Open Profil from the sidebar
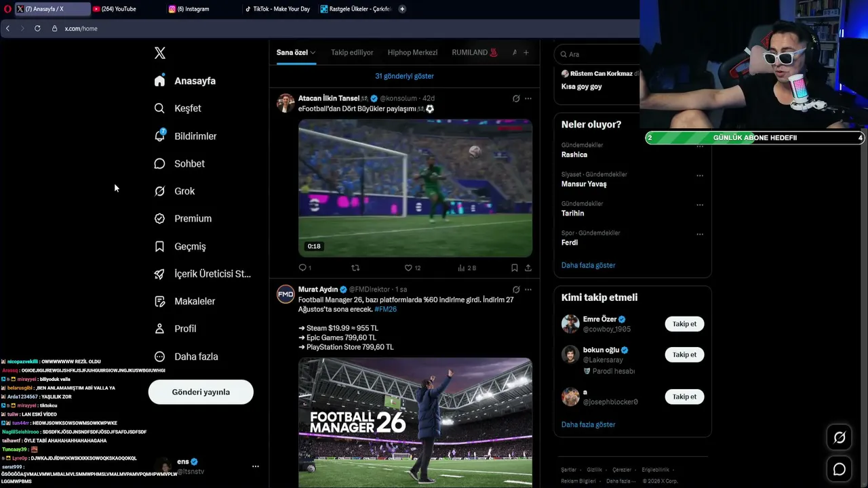 tap(175, 329)
